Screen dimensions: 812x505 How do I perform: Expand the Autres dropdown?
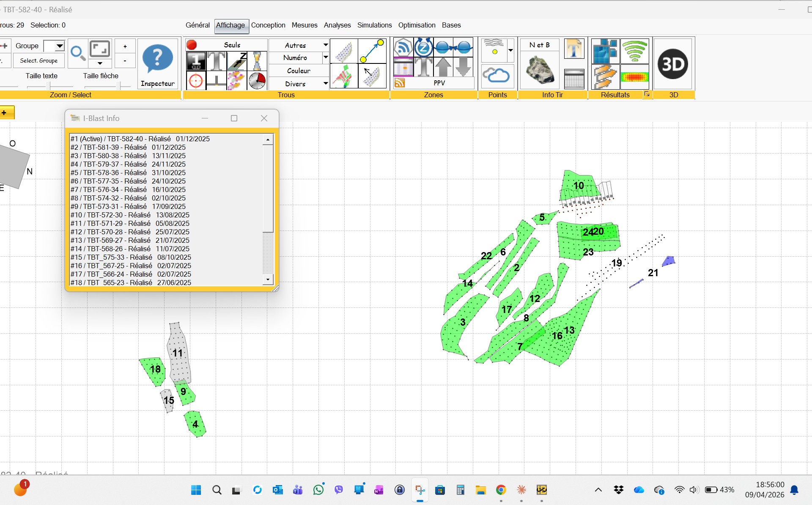point(325,45)
